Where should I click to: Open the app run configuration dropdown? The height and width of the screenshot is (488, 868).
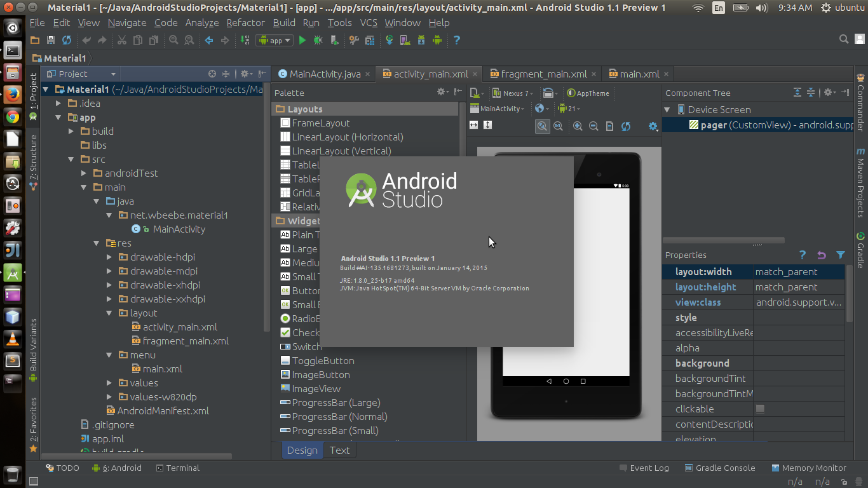tap(275, 40)
